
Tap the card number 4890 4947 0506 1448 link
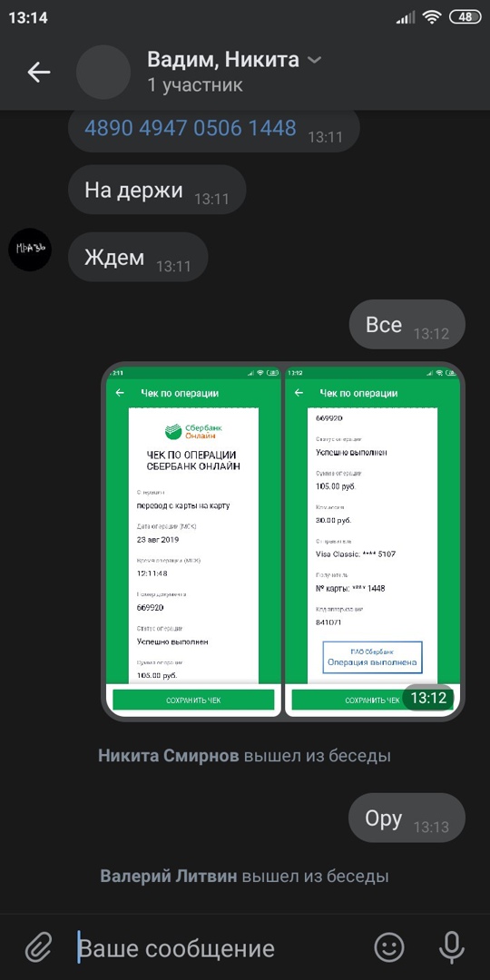tap(190, 128)
